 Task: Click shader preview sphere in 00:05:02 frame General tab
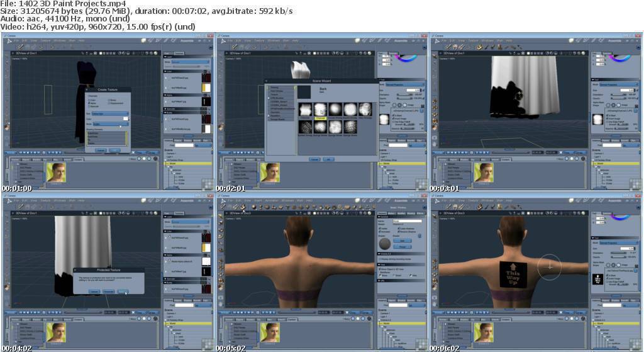click(x=385, y=244)
